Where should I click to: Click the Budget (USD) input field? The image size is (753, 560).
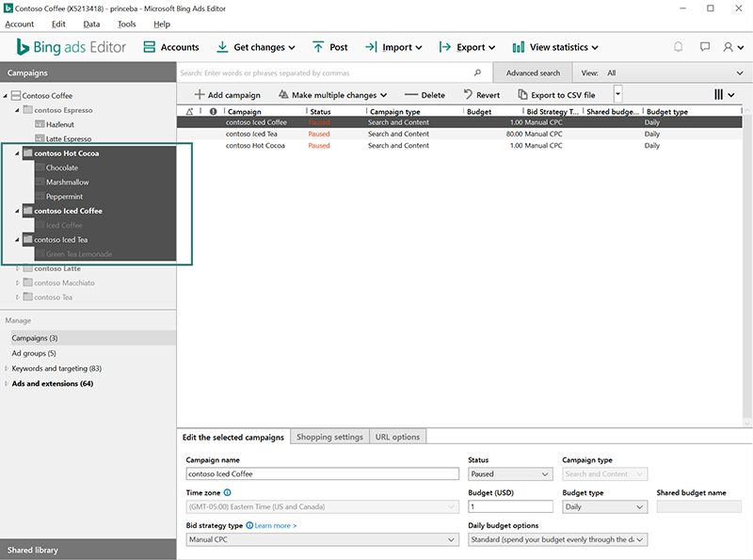coord(510,506)
